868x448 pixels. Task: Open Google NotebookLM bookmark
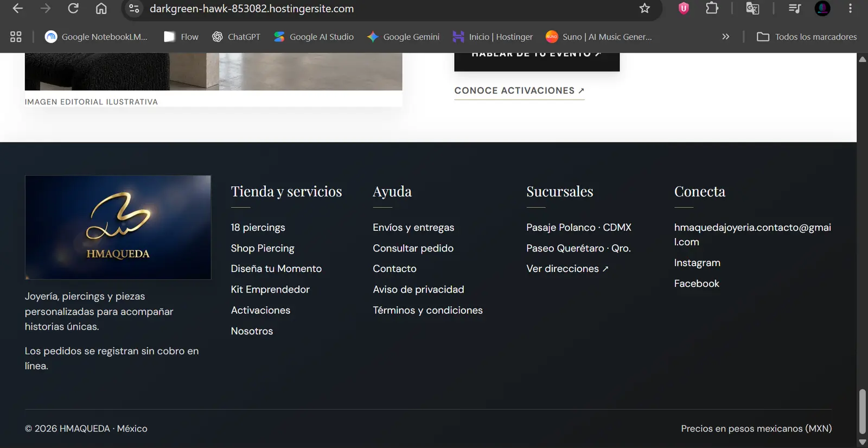pyautogui.click(x=96, y=36)
